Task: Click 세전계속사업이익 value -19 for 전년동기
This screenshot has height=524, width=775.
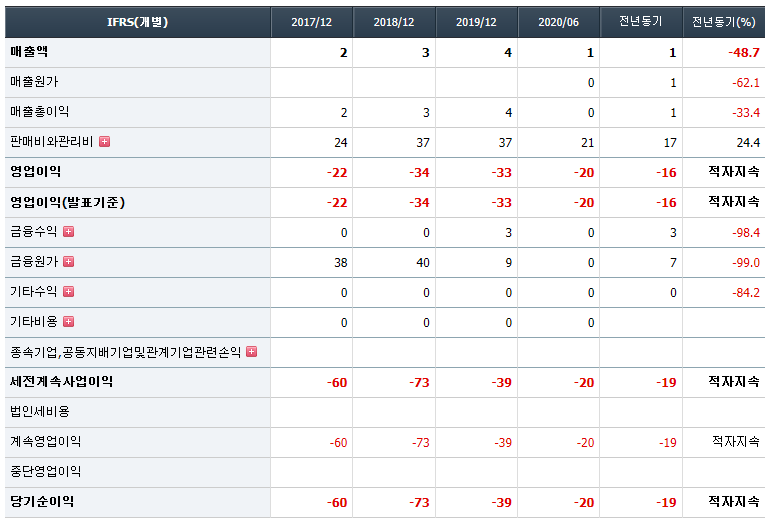Action: click(x=666, y=383)
